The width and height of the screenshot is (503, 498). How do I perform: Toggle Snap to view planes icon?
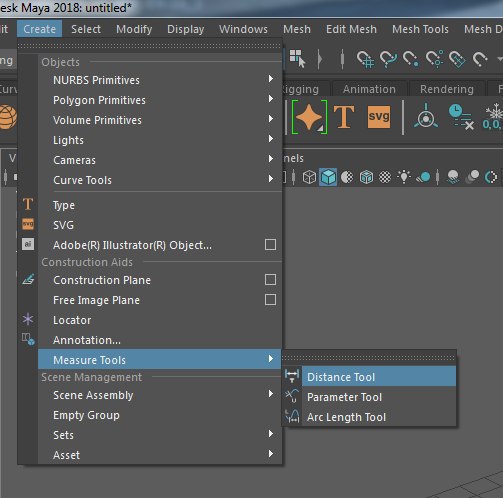click(x=457, y=59)
